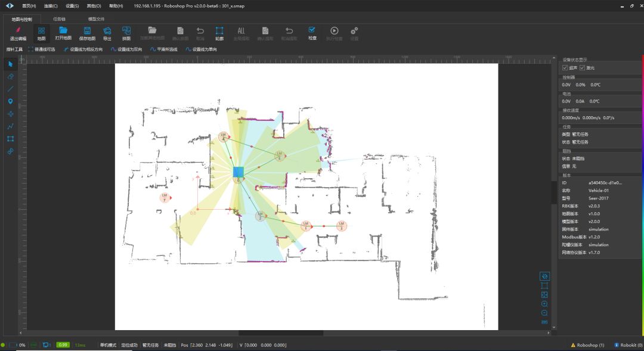Select the polyline path tool
Image resolution: width=644 pixels, height=351 pixels.
10,126
